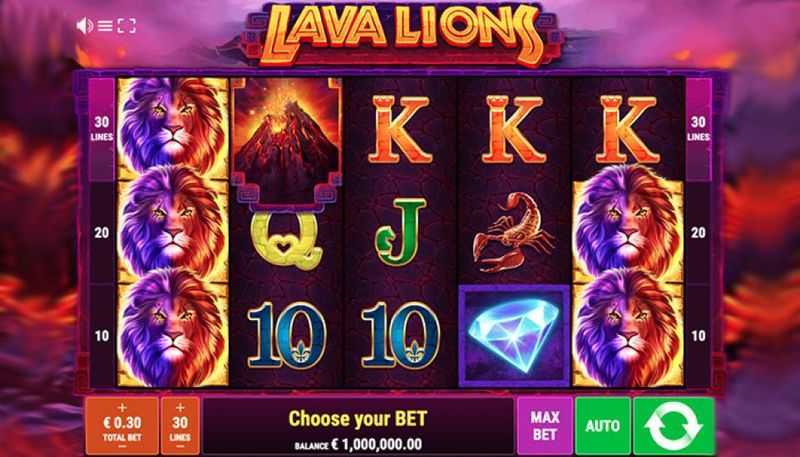
Task: Click the volcano symbol on reel two
Action: coord(287,140)
